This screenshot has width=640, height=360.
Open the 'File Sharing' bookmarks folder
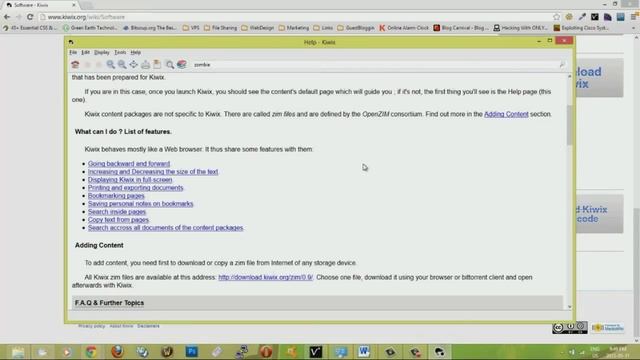pyautogui.click(x=220, y=28)
